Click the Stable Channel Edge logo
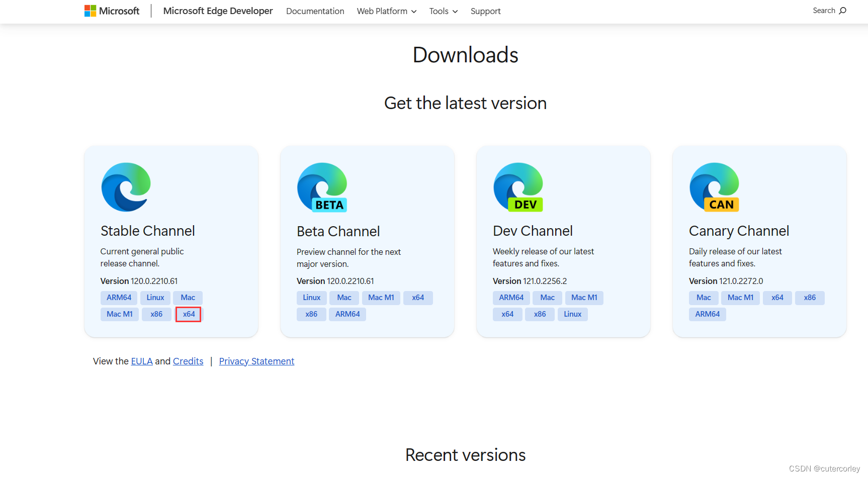The image size is (868, 478). click(x=126, y=187)
